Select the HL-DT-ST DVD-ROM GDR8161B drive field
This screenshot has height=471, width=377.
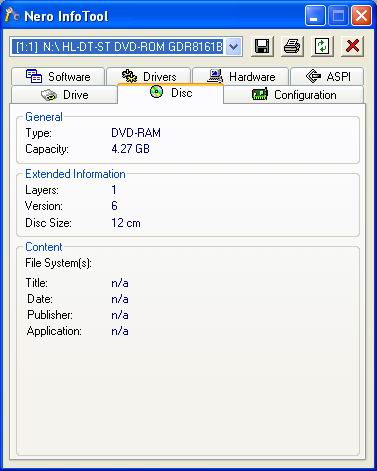point(126,47)
